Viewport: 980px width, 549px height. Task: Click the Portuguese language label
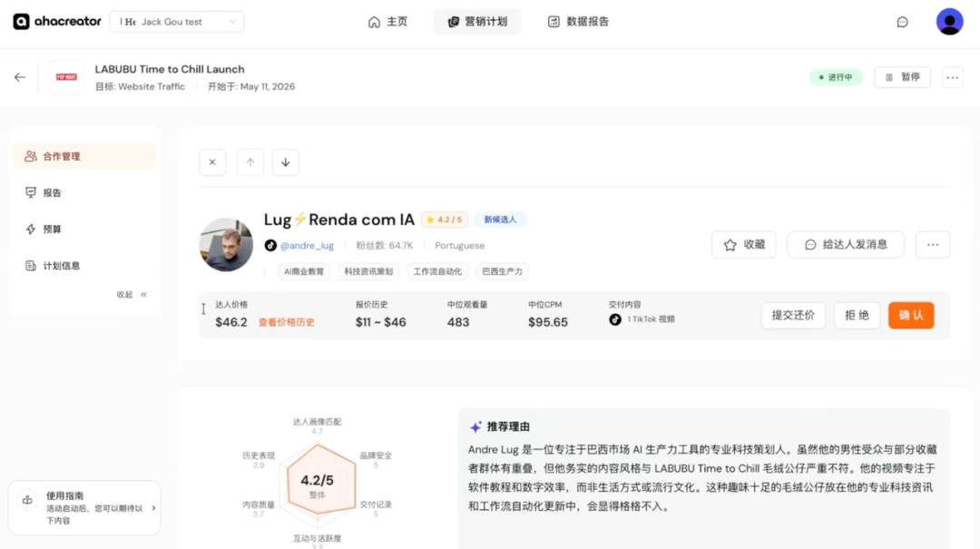click(x=459, y=246)
